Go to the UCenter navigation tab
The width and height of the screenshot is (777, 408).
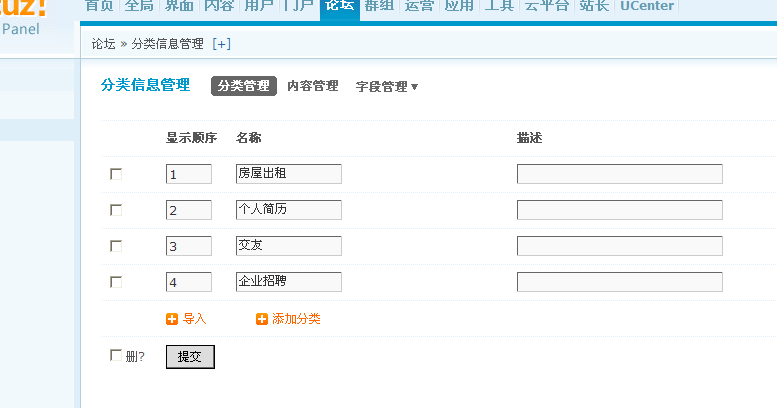(646, 6)
